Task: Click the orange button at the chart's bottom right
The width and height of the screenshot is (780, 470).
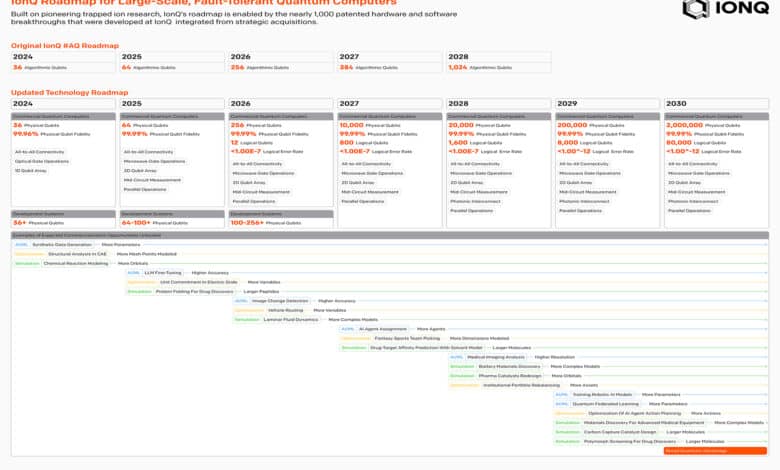Action: pyautogui.click(x=715, y=451)
